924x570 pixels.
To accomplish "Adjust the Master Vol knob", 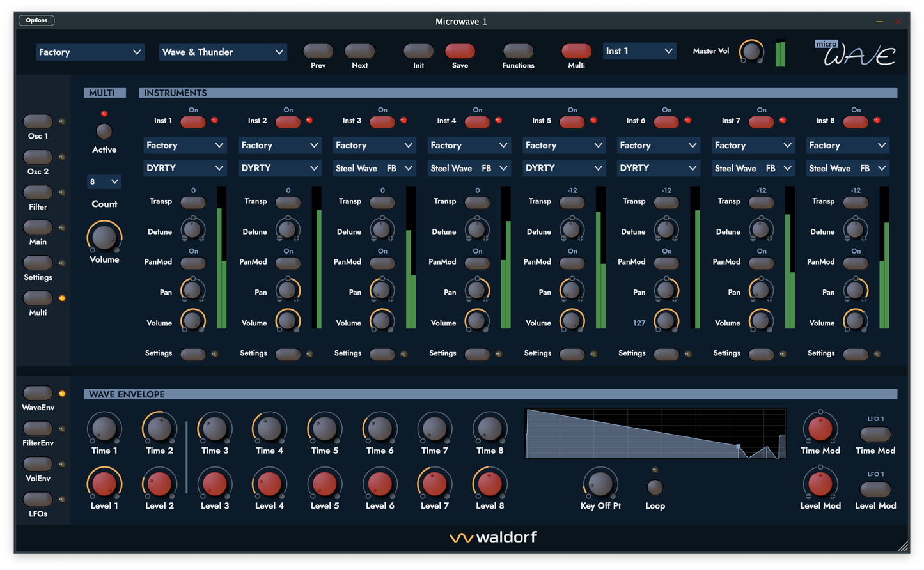I will pyautogui.click(x=751, y=51).
